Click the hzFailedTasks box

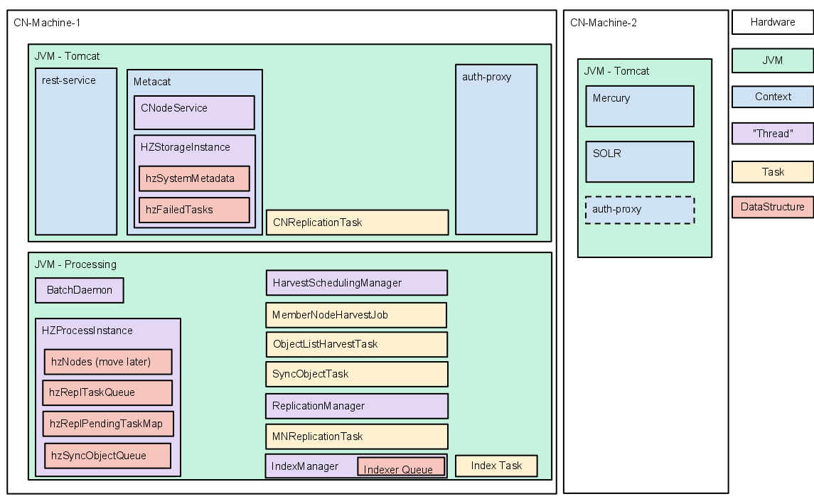(194, 210)
